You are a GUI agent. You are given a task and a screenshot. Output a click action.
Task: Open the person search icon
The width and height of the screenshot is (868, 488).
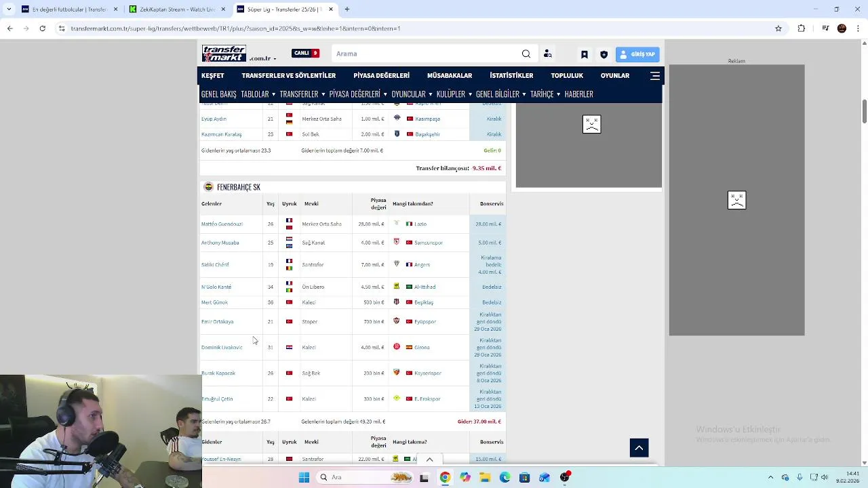(x=547, y=54)
